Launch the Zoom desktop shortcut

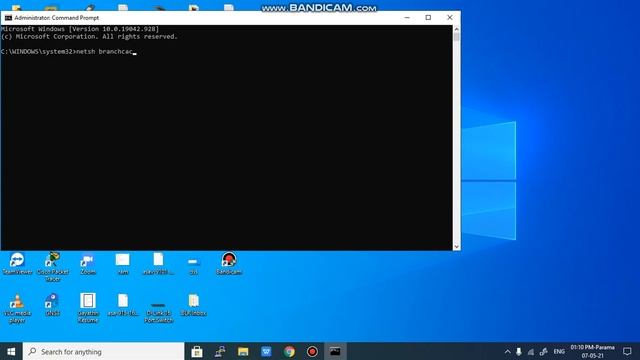pyautogui.click(x=88, y=263)
